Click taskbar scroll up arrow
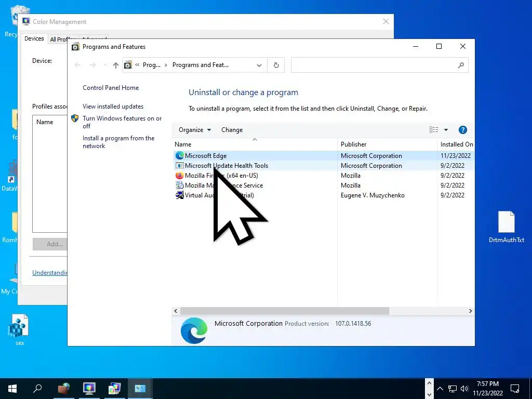532x399 pixels. tap(429, 383)
